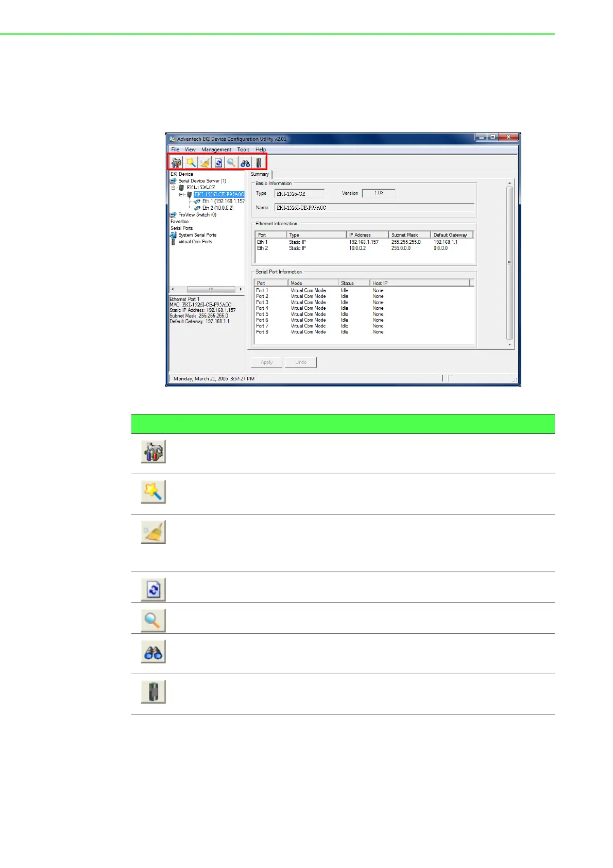Screen dimensions: 613x868
Task: Select Favorites in the device tree
Action: (x=180, y=222)
